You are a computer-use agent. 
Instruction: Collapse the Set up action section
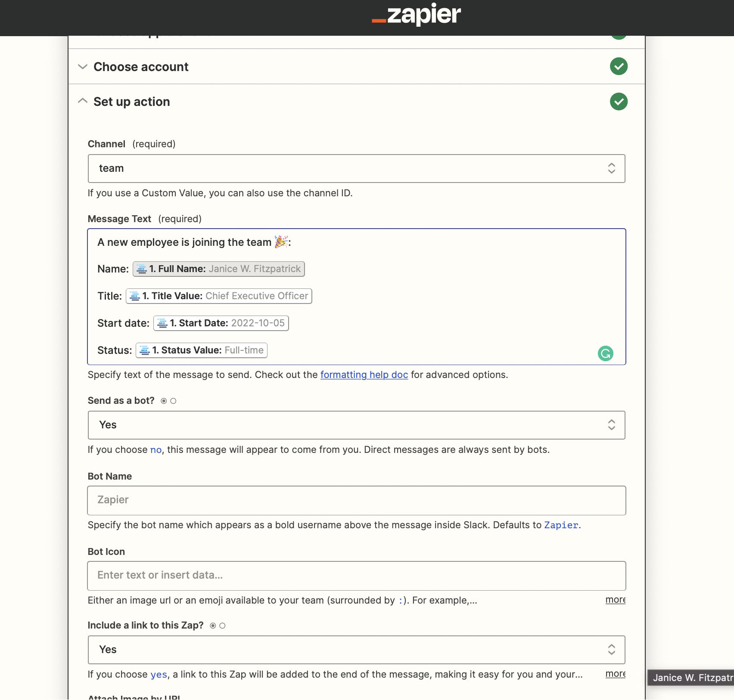[83, 102]
